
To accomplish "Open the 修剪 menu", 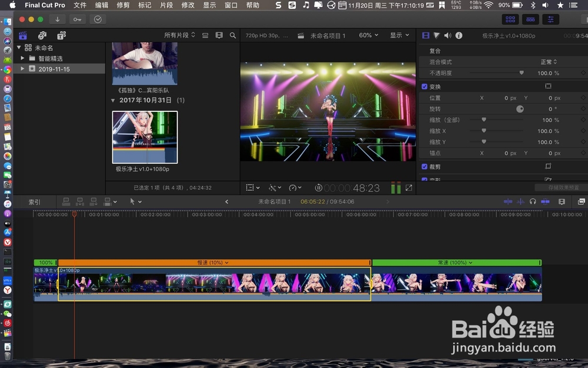I will 123,5.
